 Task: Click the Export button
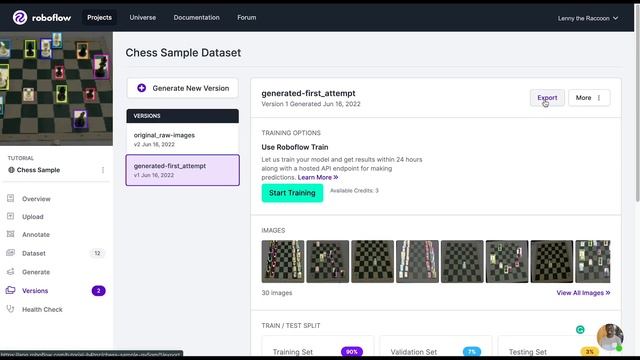pyautogui.click(x=547, y=98)
